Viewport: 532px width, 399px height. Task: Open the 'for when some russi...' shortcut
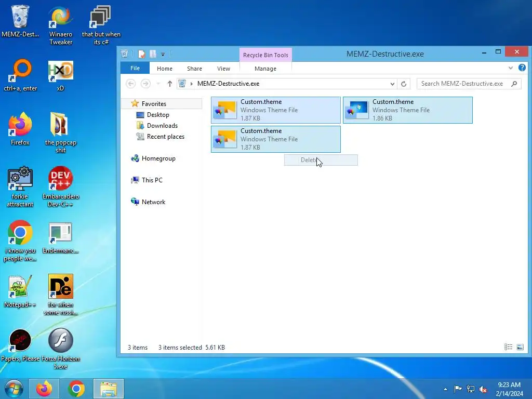61,295
